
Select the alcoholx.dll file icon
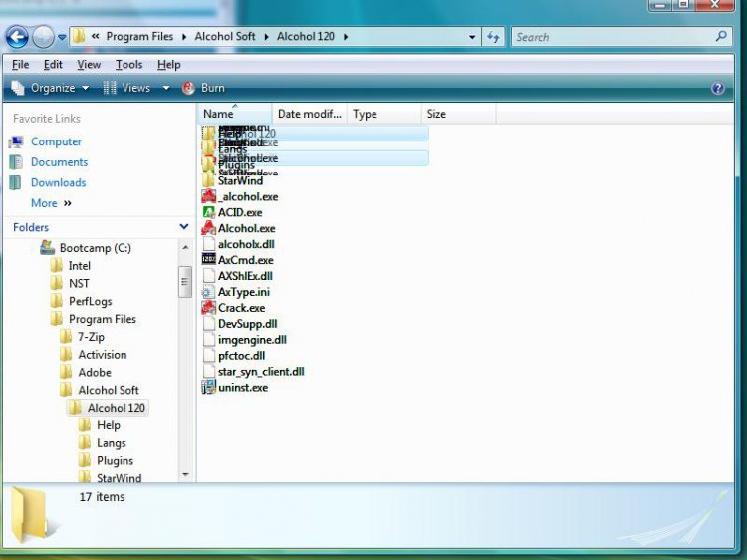209,244
